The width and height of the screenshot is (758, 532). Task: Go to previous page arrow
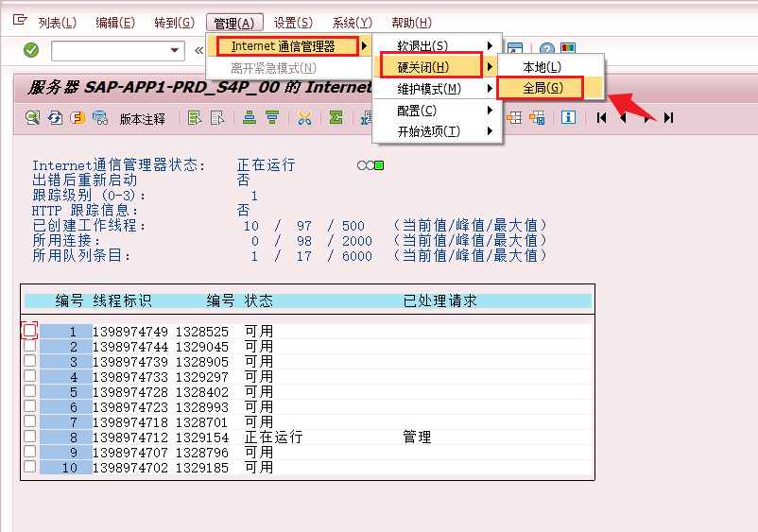click(624, 117)
